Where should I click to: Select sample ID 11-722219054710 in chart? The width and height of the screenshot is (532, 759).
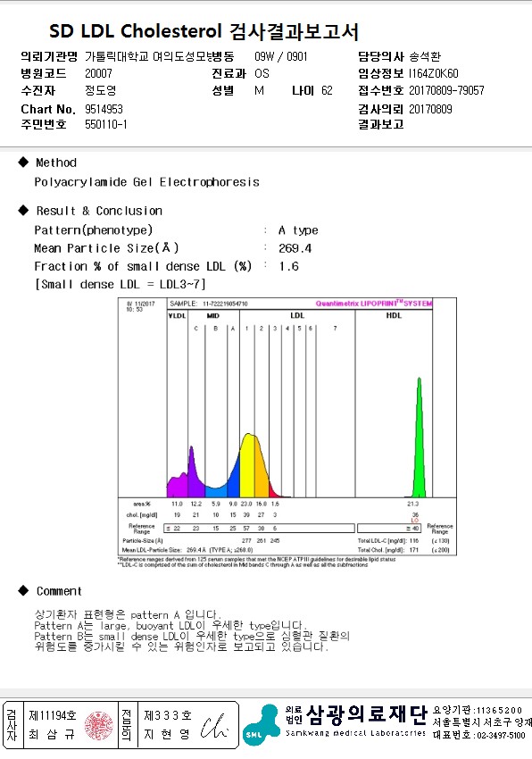click(225, 304)
